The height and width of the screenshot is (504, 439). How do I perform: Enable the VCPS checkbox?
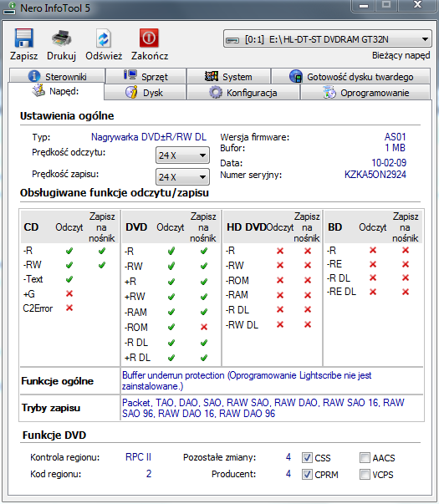click(365, 474)
